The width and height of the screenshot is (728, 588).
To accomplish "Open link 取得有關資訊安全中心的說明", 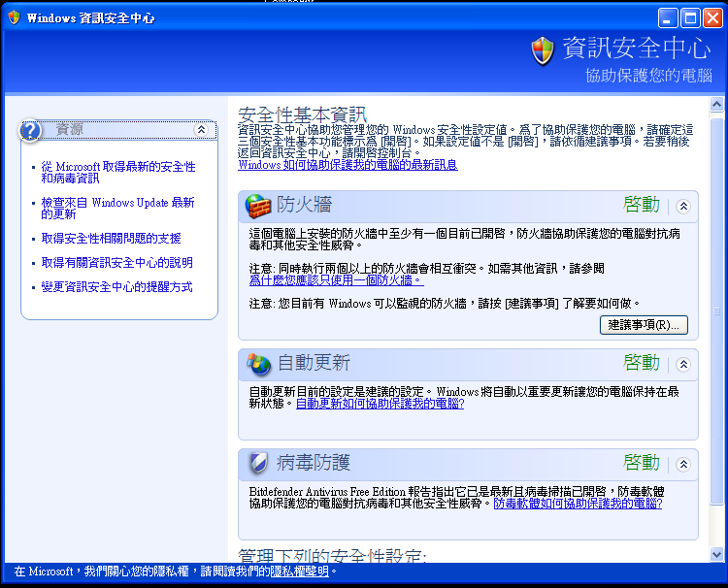I will coord(117,263).
